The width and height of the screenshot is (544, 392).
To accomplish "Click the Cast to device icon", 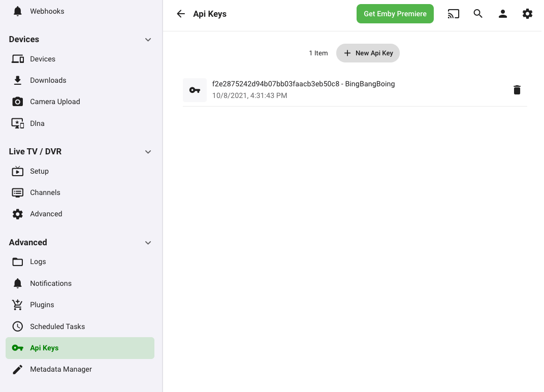I will 453,14.
